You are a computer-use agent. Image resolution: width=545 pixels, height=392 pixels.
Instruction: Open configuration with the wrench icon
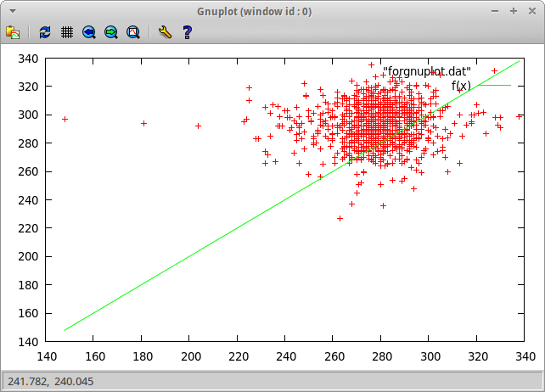[165, 32]
